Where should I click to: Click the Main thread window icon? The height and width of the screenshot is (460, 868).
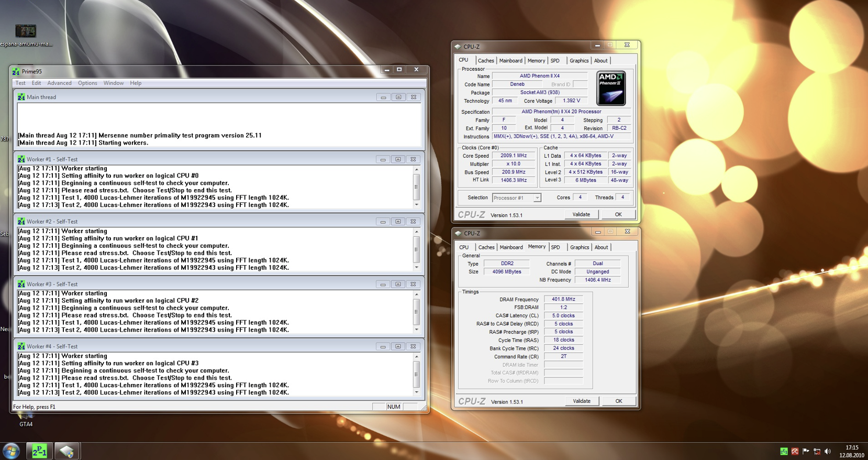[x=21, y=97]
